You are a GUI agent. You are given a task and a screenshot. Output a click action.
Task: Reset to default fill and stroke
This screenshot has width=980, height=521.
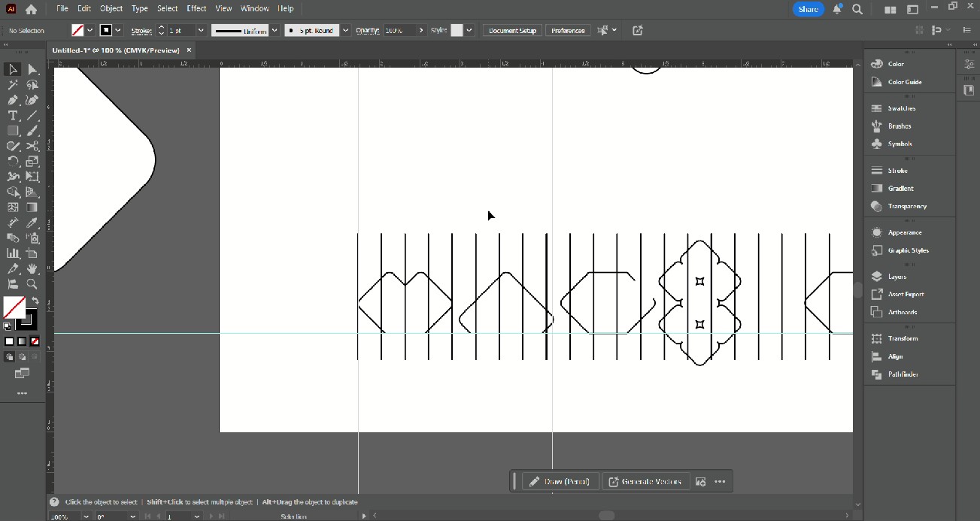[8, 326]
